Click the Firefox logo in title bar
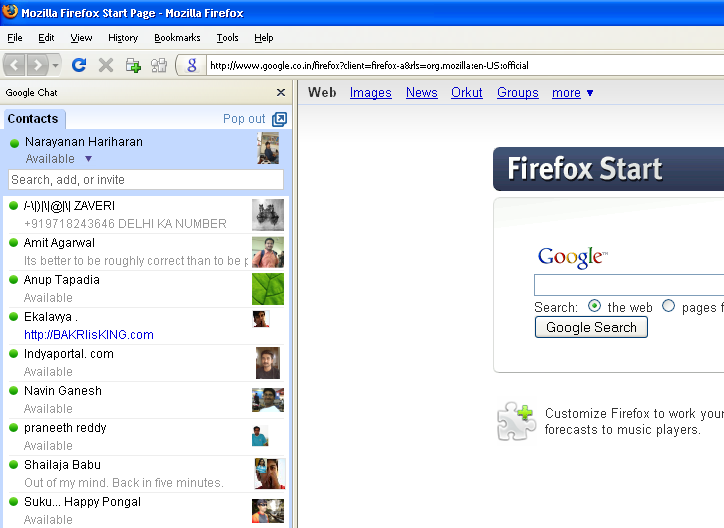Screen dimensions: 724x528 click(10, 12)
